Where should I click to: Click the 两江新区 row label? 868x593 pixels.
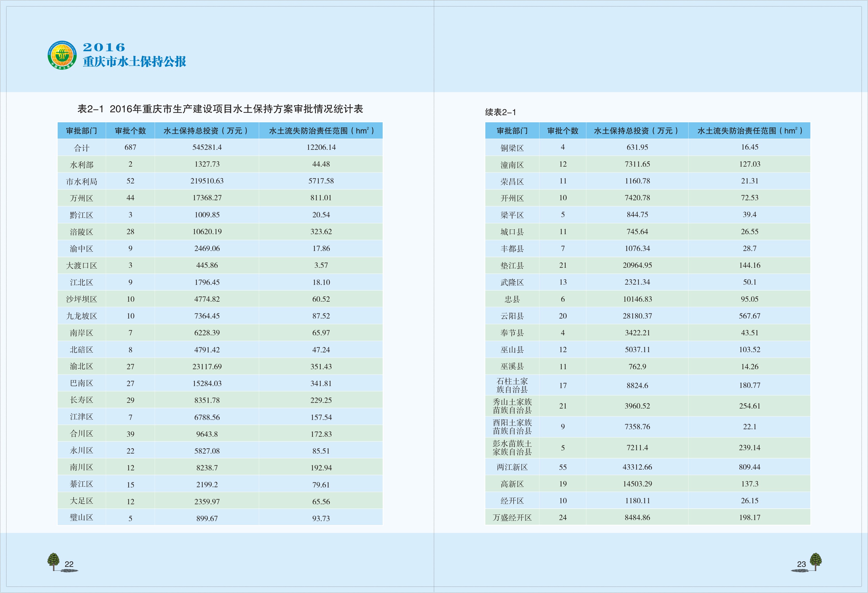(512, 467)
